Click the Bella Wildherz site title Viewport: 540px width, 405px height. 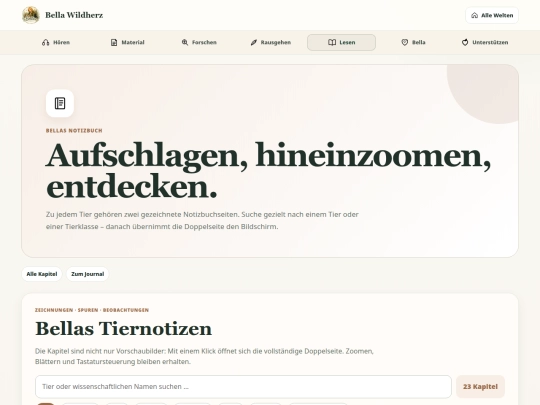point(74,15)
